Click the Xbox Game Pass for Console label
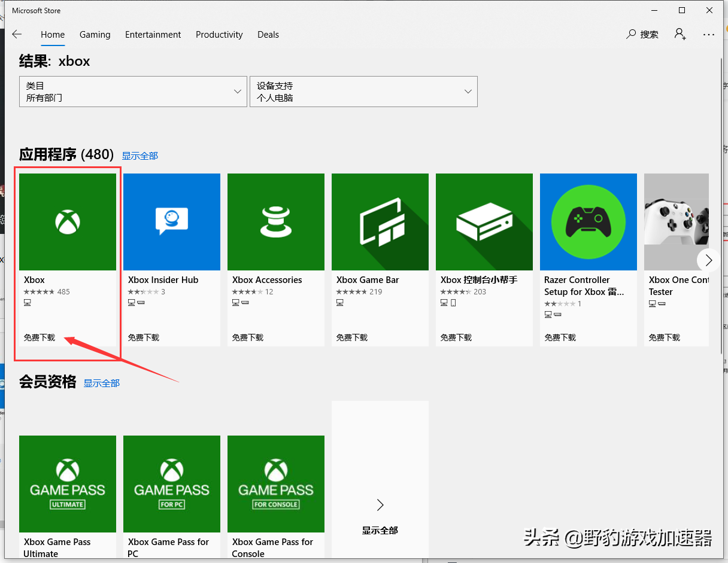Screen dimensions: 728x563 pos(272,548)
